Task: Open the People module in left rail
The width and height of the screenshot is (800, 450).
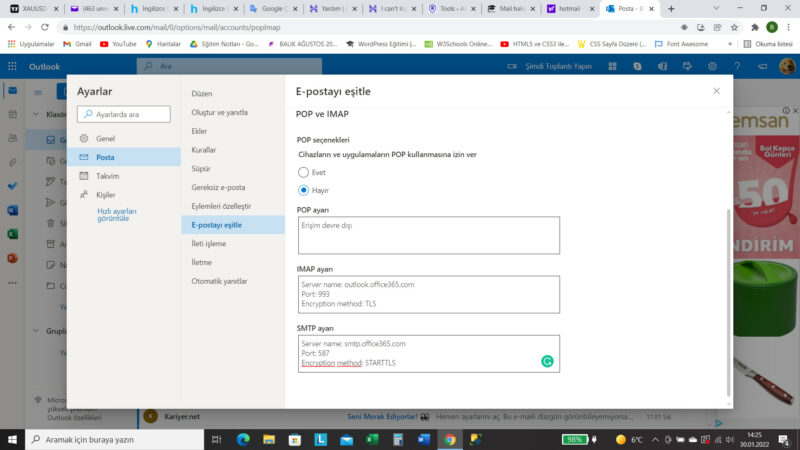Action: [13, 138]
